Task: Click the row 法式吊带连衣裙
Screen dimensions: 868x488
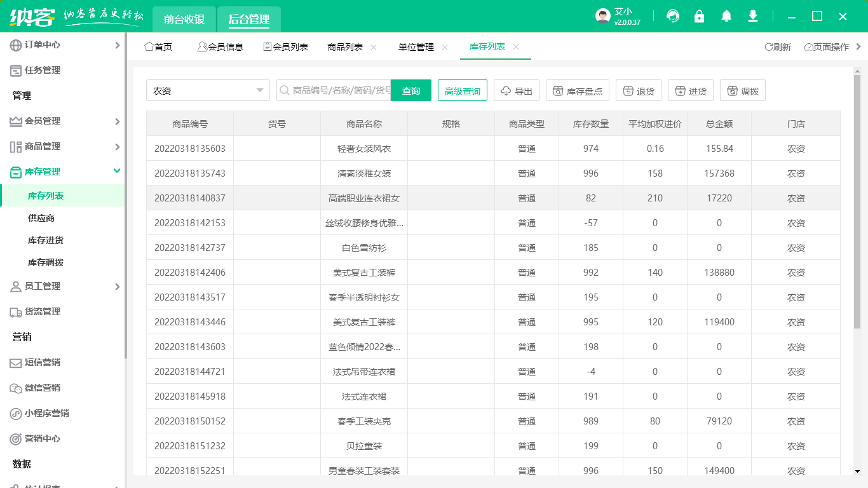Action: point(493,371)
